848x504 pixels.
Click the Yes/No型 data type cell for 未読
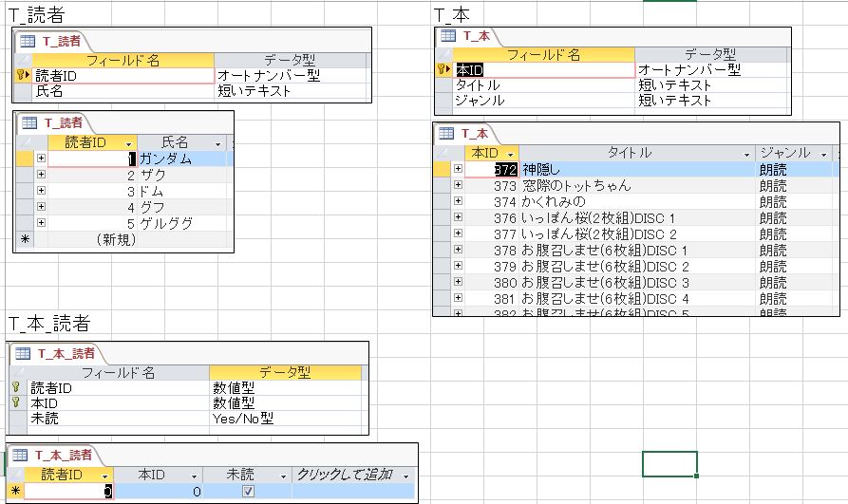click(x=244, y=418)
